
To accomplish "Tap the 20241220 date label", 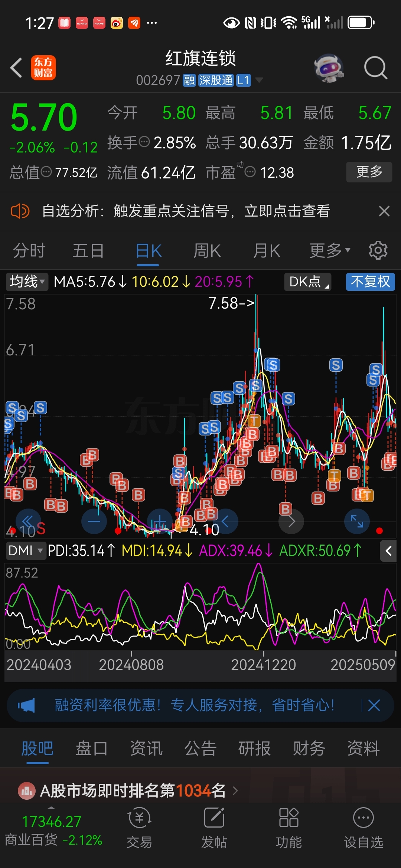I will [x=264, y=665].
